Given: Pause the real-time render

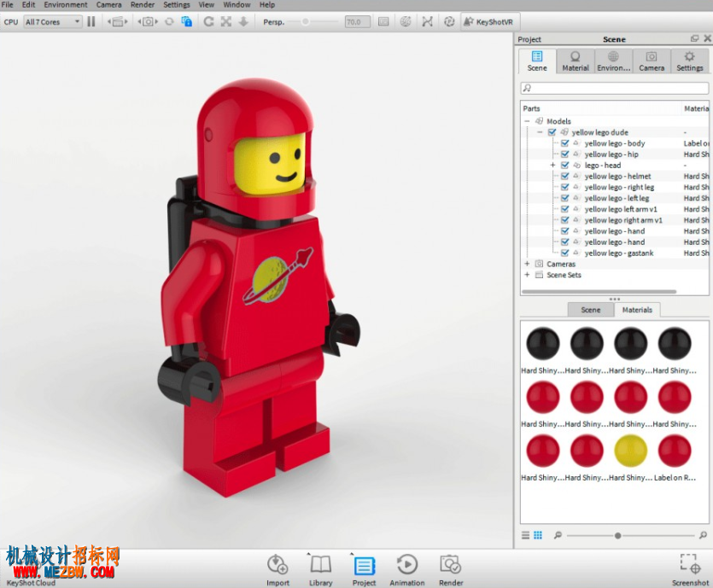Looking at the screenshot, I should click(x=91, y=22).
